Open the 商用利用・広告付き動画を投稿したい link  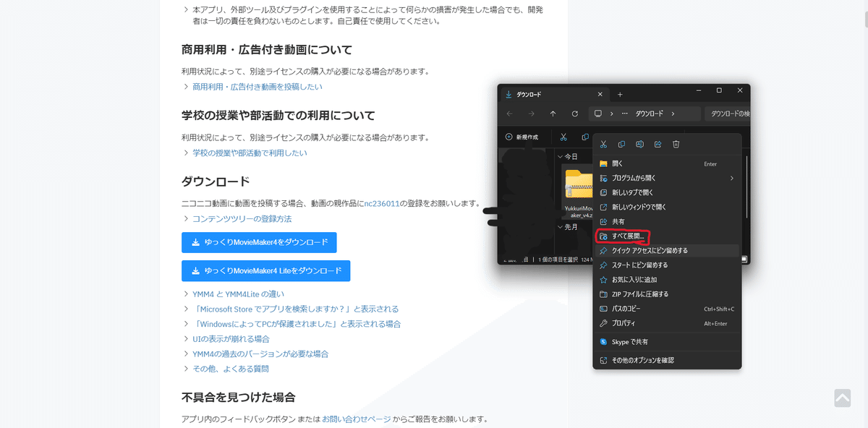tap(258, 86)
